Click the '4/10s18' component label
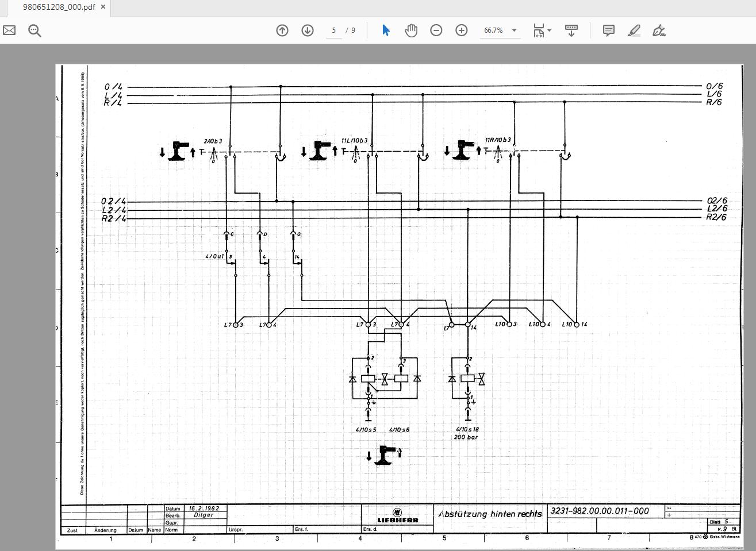Screen dimensions: 756x551 (x=467, y=429)
